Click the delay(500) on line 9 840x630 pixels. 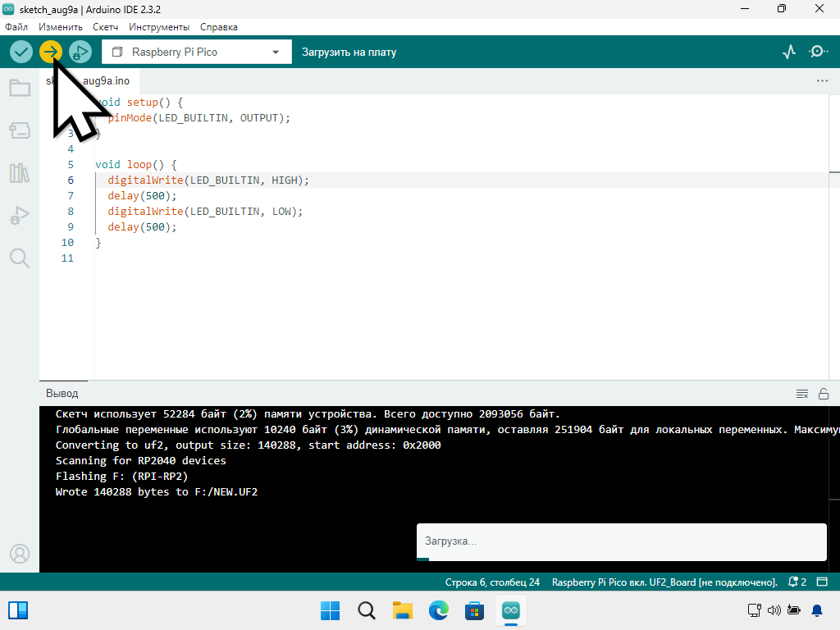point(142,226)
